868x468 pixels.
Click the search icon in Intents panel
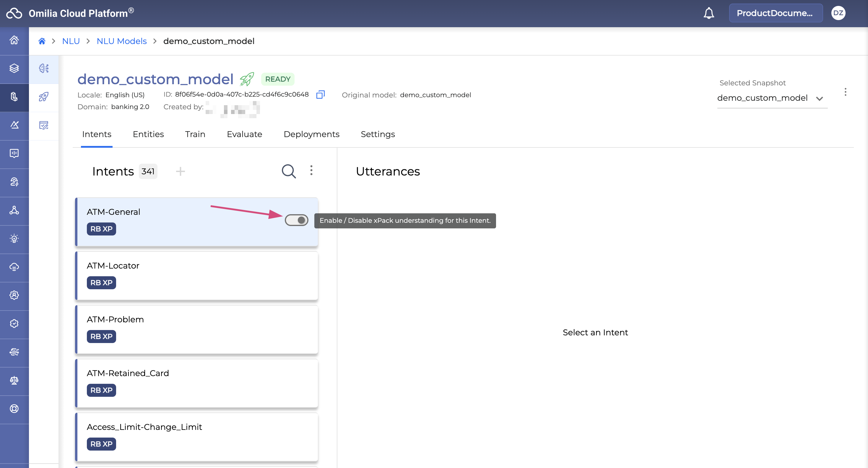[x=288, y=171]
